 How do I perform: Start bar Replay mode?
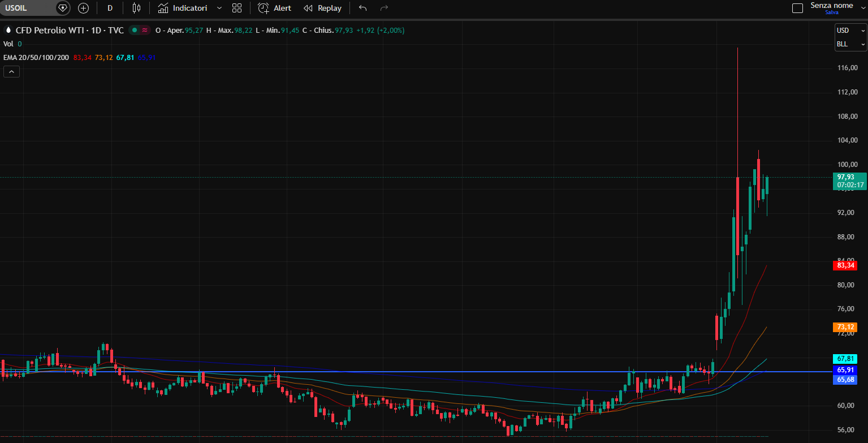pos(323,8)
